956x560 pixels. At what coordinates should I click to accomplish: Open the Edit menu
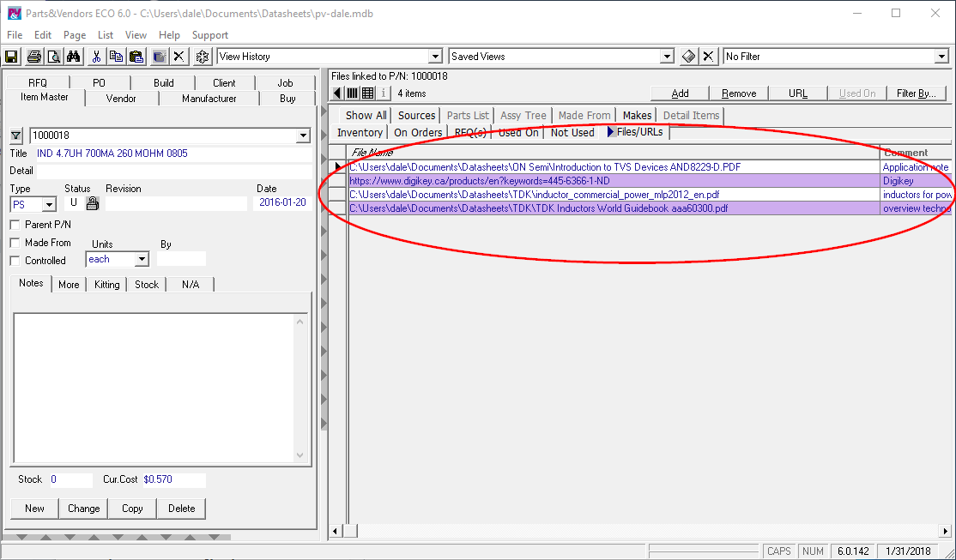43,35
